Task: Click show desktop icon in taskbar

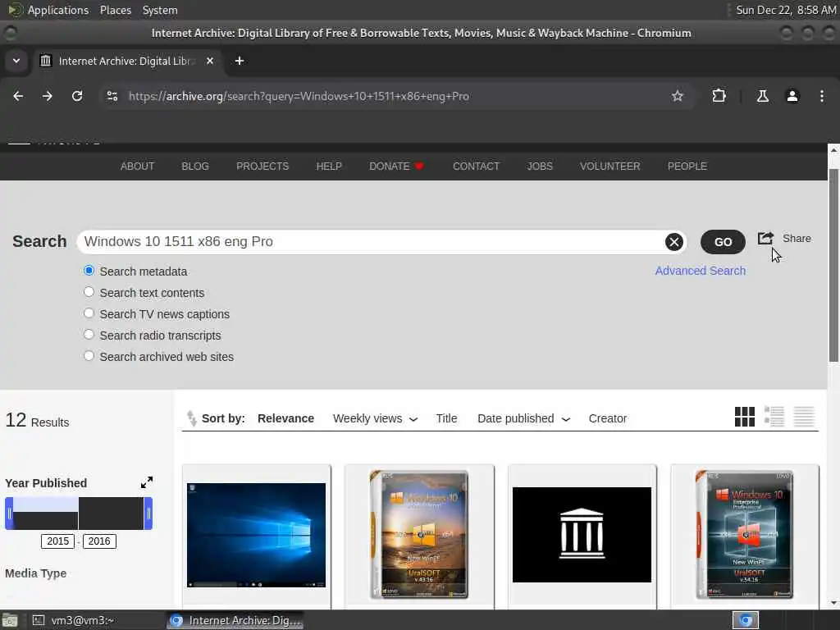Action: (10, 620)
